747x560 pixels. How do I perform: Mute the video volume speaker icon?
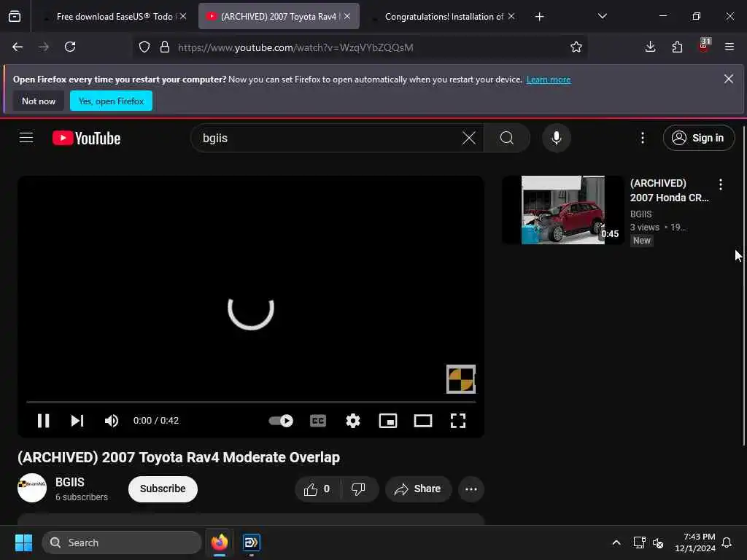click(112, 421)
